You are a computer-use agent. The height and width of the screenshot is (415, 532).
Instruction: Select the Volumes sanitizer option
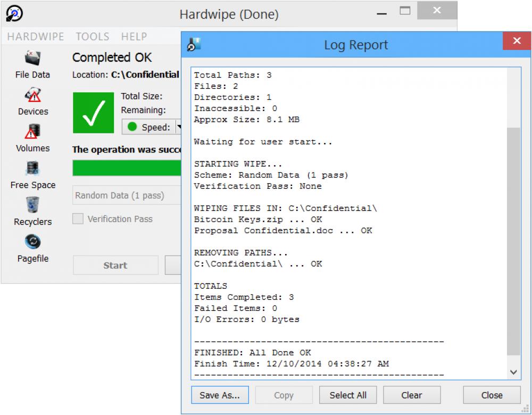tap(32, 138)
